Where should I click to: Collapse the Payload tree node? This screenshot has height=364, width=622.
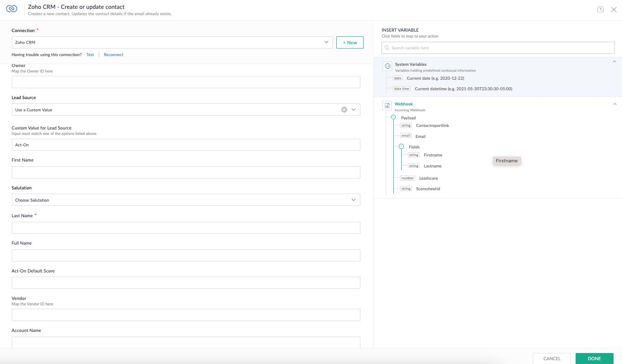393,117
